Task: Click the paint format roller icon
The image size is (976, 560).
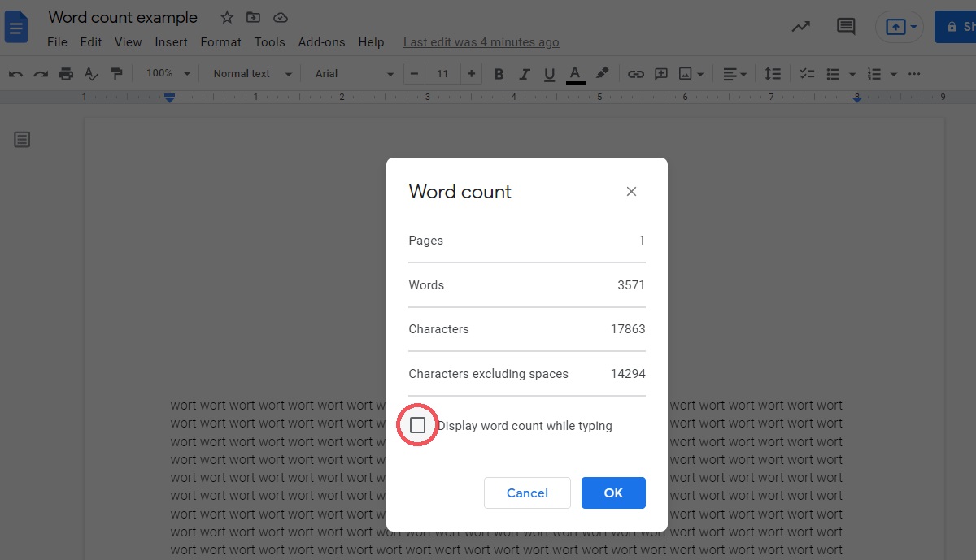Action: click(x=116, y=74)
